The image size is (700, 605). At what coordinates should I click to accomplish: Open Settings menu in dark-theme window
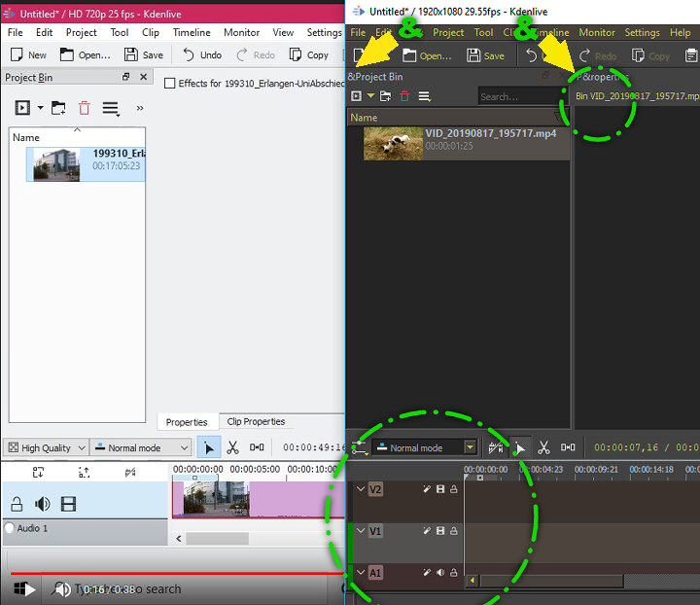pos(642,33)
